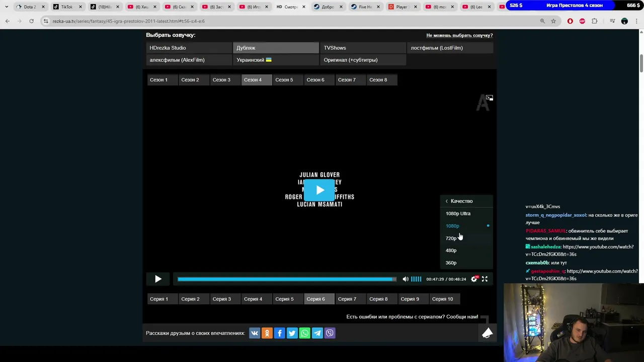Reload the page with the refresh icon
This screenshot has width=644, height=362.
(31, 21)
